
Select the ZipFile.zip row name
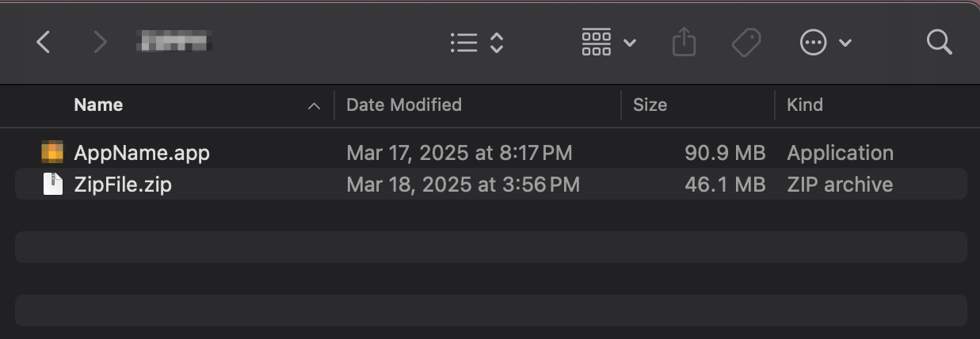123,185
